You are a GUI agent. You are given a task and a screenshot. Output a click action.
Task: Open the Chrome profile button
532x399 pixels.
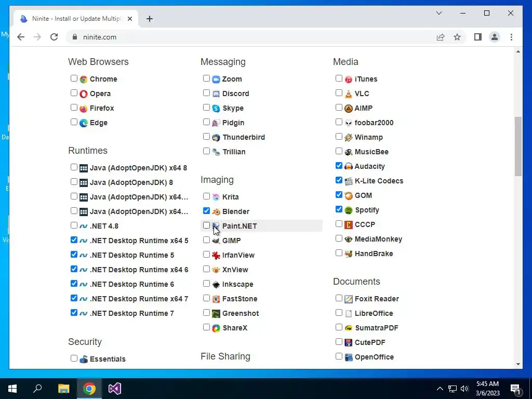click(495, 37)
